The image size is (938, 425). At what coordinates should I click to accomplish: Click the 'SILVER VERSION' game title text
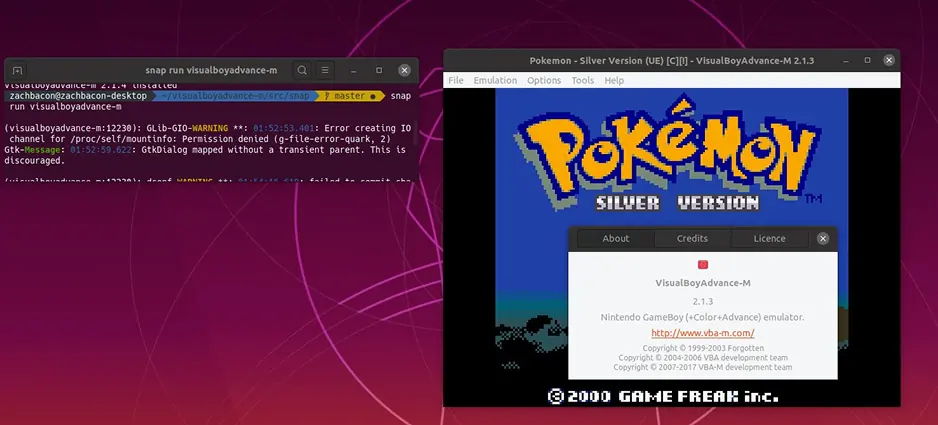[x=677, y=202]
